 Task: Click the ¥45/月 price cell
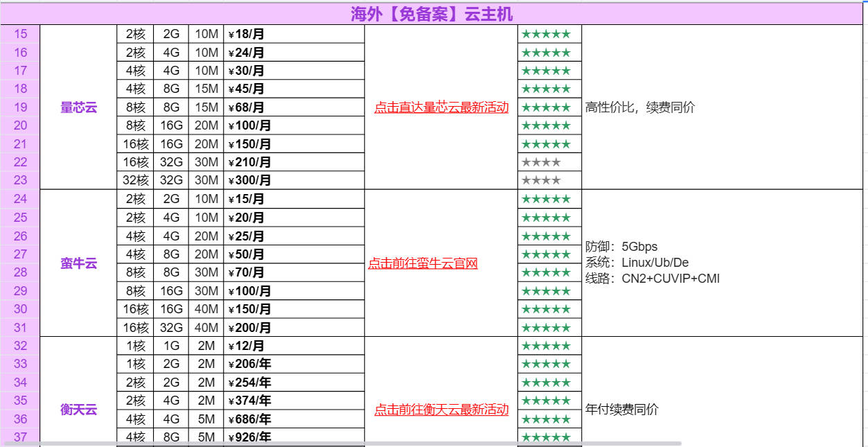coord(294,89)
